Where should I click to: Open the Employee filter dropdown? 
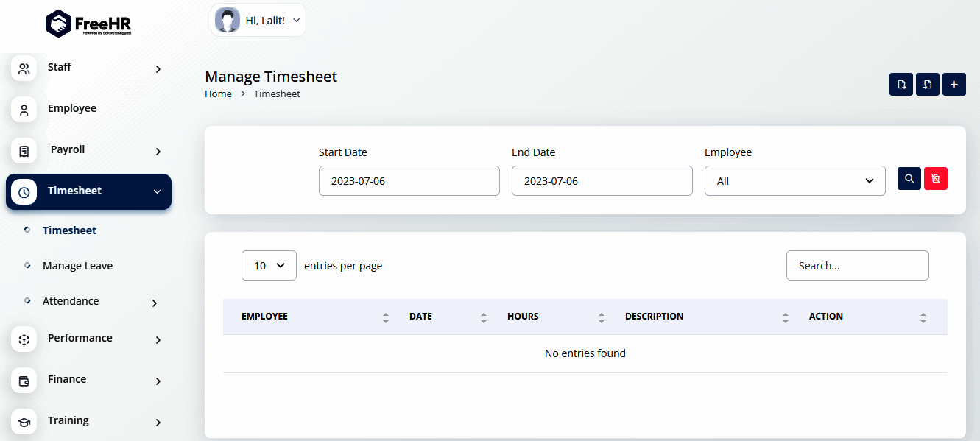click(x=794, y=181)
